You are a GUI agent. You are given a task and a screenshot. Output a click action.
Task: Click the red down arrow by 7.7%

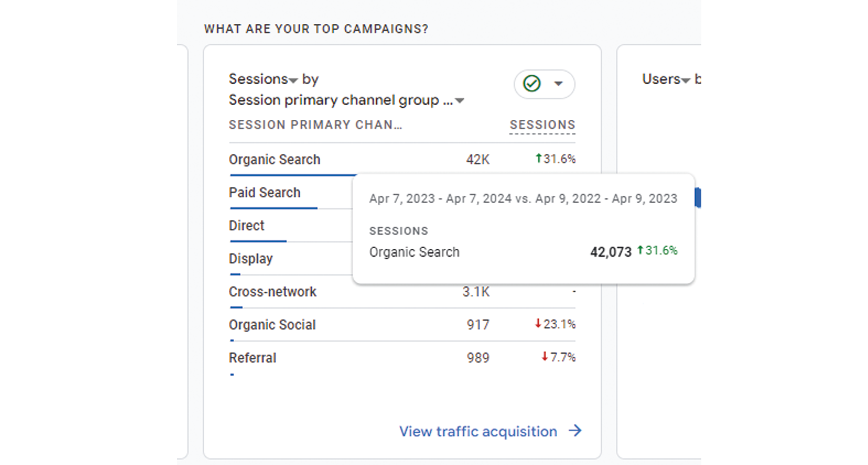[544, 356]
